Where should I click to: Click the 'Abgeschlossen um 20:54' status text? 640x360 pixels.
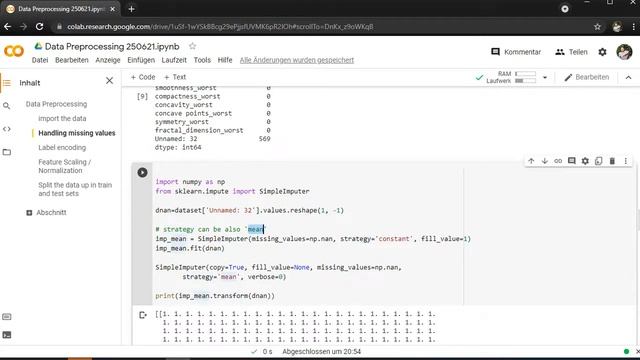tap(321, 351)
